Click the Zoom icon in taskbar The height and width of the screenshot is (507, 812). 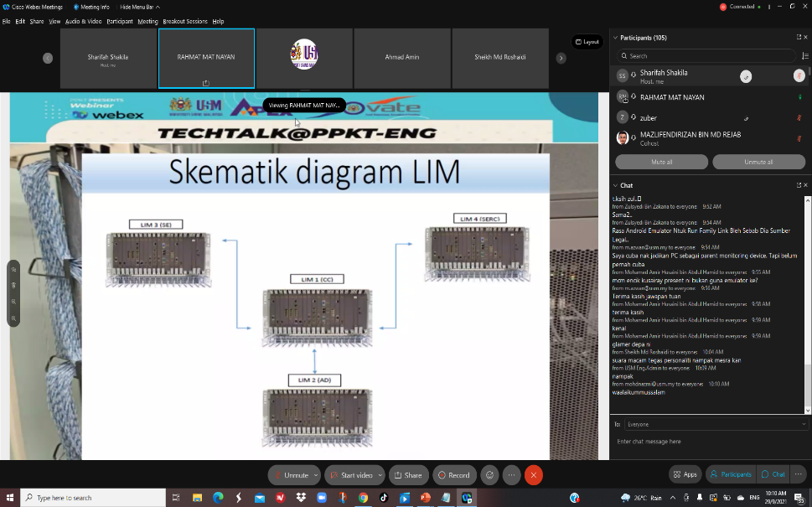click(321, 498)
